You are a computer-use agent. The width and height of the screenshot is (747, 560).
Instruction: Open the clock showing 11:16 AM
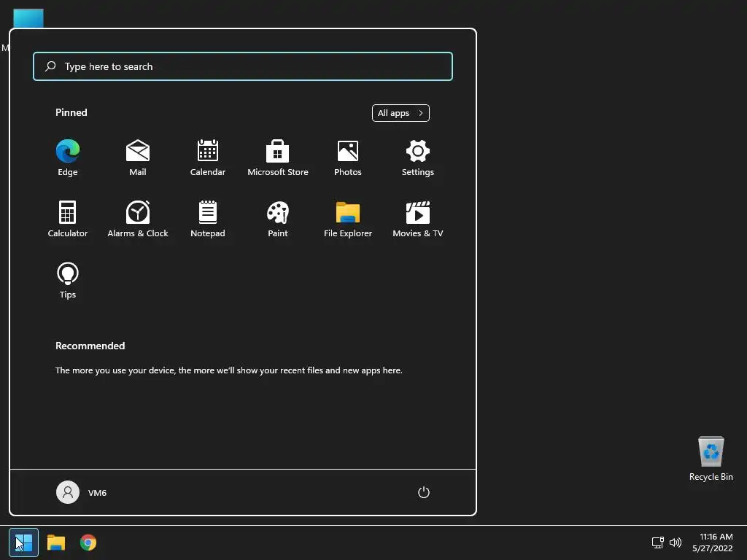(x=713, y=542)
